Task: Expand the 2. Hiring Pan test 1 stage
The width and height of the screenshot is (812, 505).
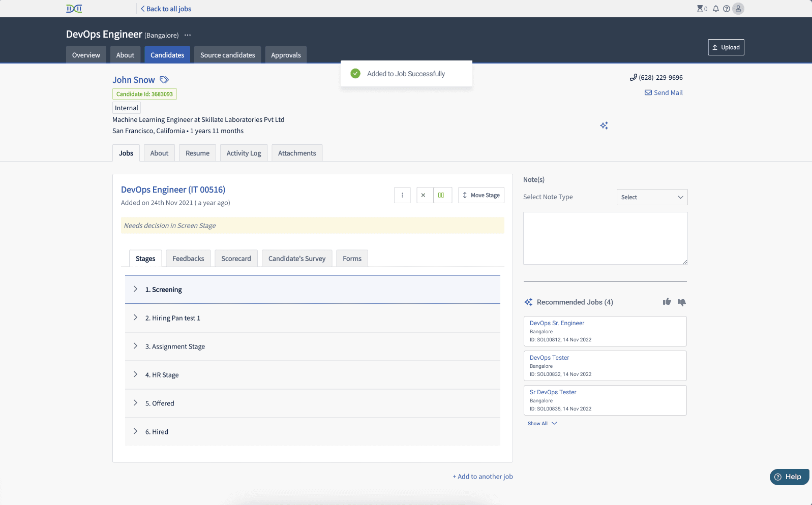Action: tap(313, 318)
